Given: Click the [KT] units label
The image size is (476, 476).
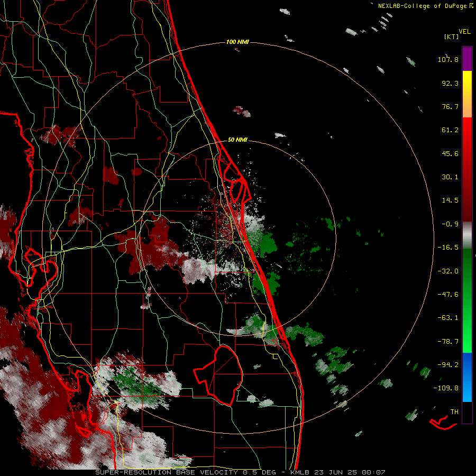Looking at the screenshot, I should tap(451, 36).
